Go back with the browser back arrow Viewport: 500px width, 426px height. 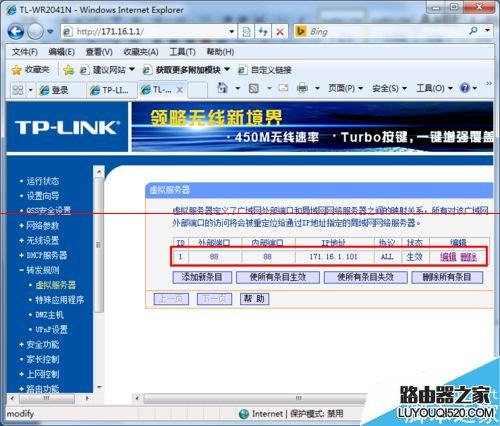click(x=16, y=32)
